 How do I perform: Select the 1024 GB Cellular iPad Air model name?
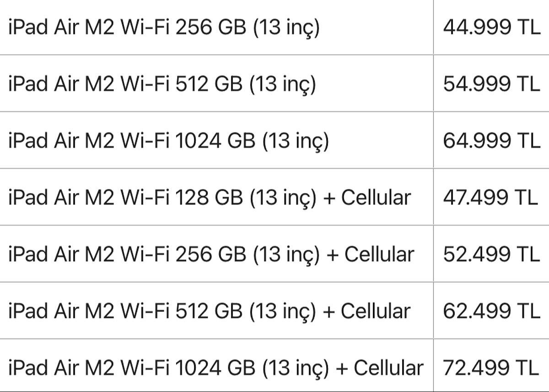(x=216, y=368)
